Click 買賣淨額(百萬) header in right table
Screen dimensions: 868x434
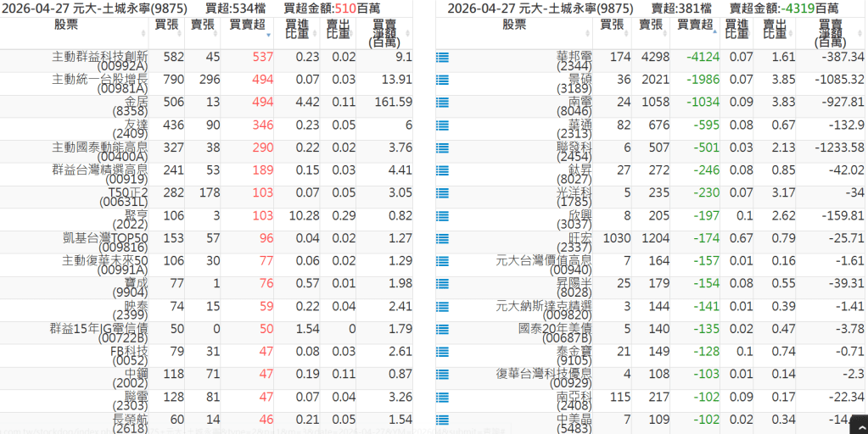831,32
